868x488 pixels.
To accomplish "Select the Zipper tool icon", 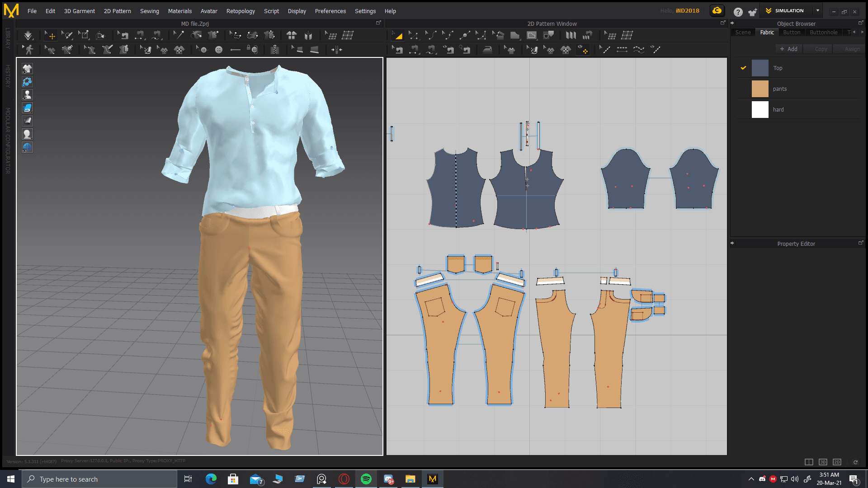I will pos(274,50).
